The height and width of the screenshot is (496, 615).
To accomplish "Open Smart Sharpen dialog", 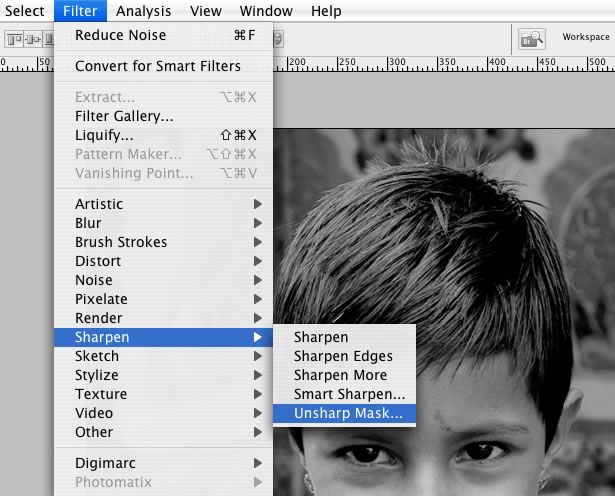I will (x=344, y=394).
